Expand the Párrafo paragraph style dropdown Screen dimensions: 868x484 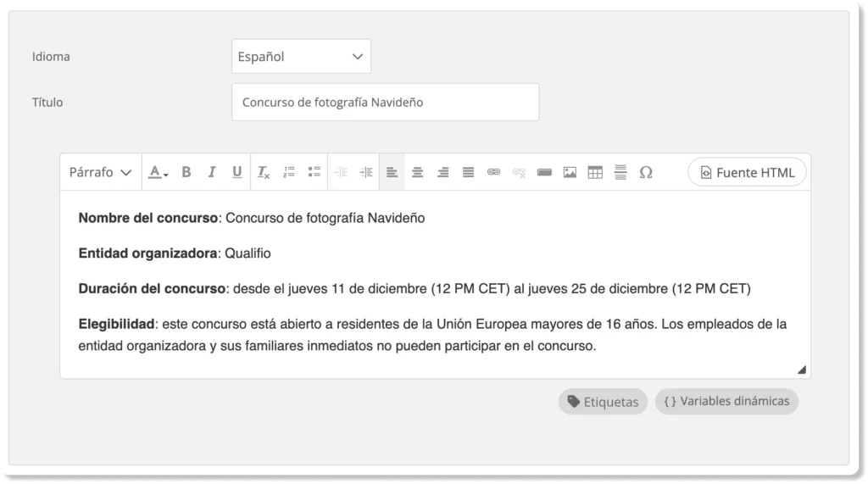100,172
